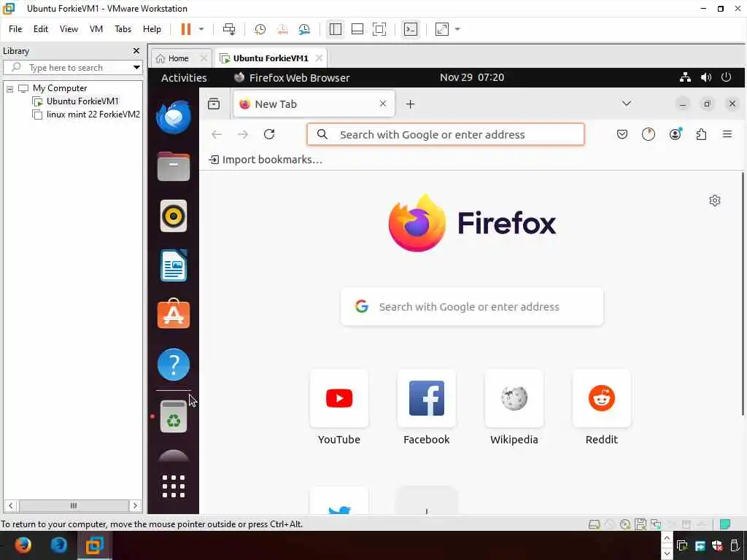Open Firefox in the Windows taskbar

pyautogui.click(x=23, y=545)
